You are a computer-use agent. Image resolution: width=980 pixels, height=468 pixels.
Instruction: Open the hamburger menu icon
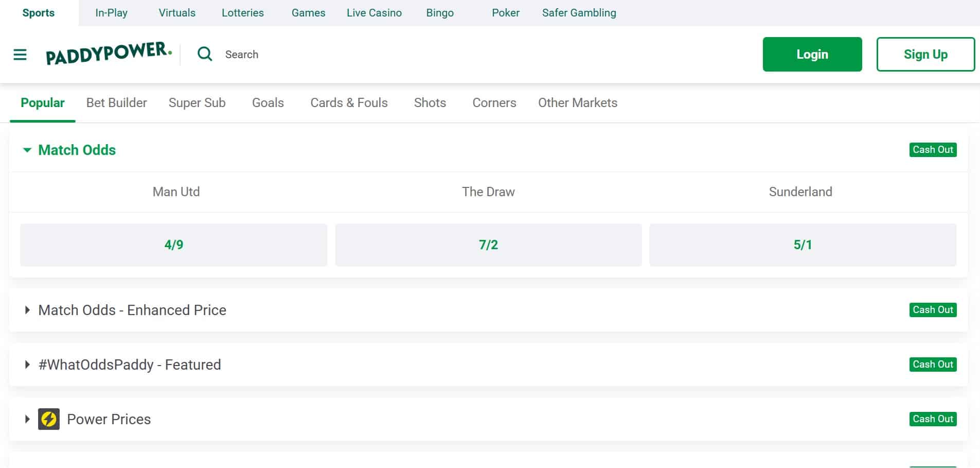pyautogui.click(x=20, y=55)
